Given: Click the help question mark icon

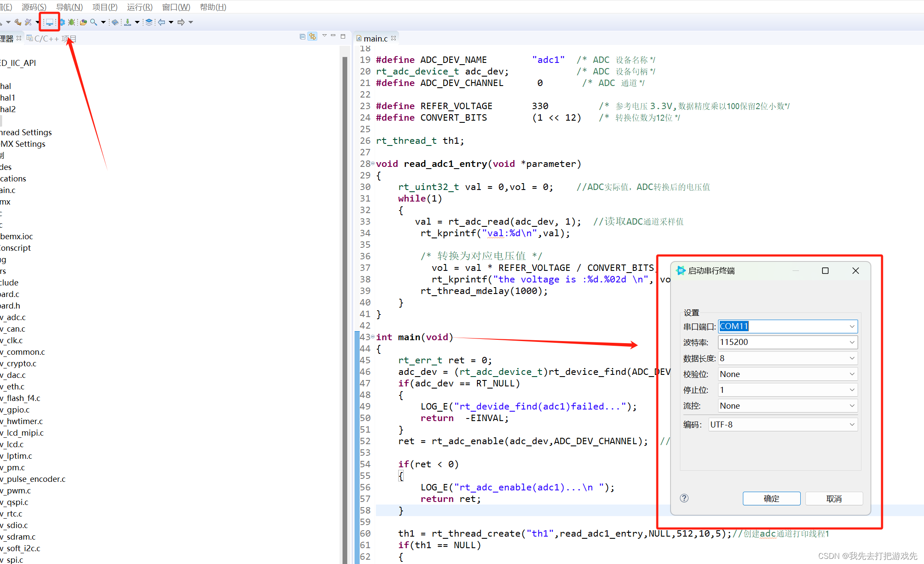Looking at the screenshot, I should click(x=684, y=498).
